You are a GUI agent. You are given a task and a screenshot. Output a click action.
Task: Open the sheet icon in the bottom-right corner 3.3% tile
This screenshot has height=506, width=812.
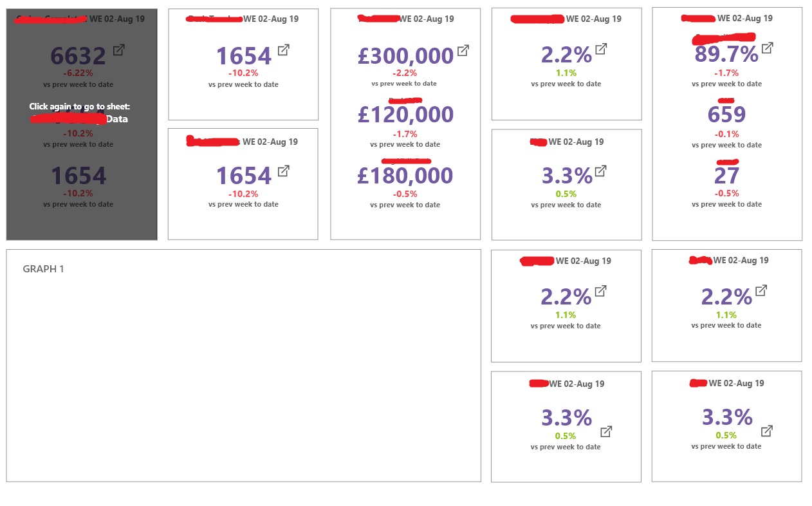(x=766, y=431)
